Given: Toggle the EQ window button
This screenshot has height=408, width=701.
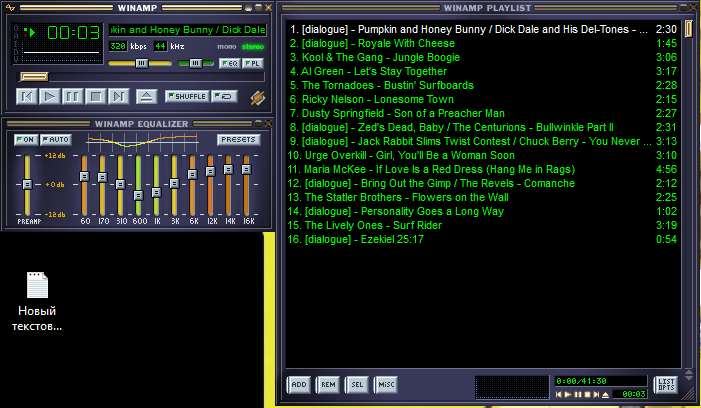Looking at the screenshot, I should click(230, 63).
